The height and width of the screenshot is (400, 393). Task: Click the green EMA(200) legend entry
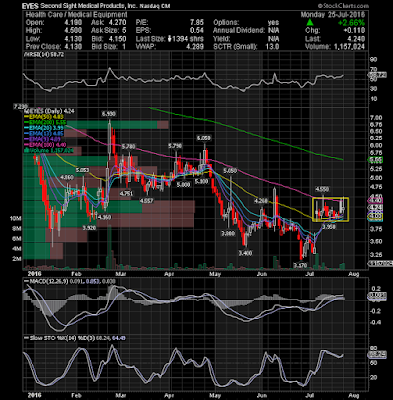(x=46, y=122)
